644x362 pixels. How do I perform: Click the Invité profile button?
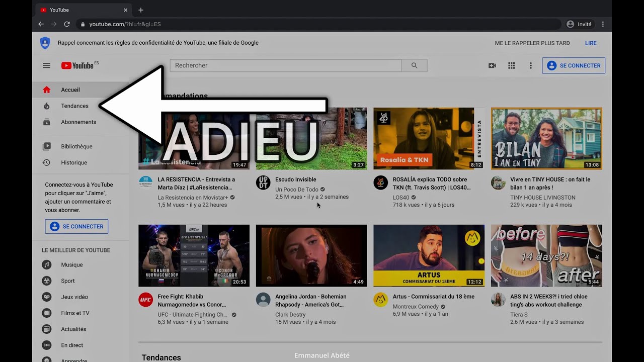[x=579, y=24]
